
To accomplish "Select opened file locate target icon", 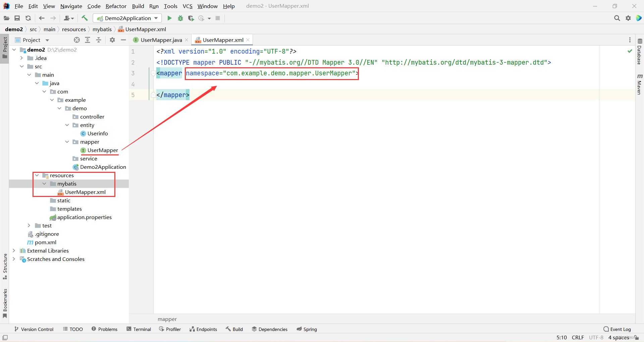I will [x=77, y=40].
